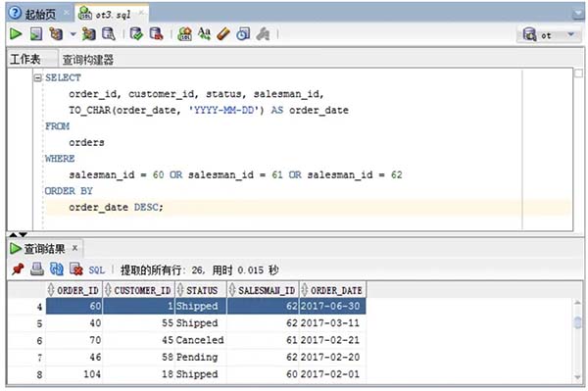Select row number 4 in results
Viewport: 588px width, 391px height.
point(39,307)
